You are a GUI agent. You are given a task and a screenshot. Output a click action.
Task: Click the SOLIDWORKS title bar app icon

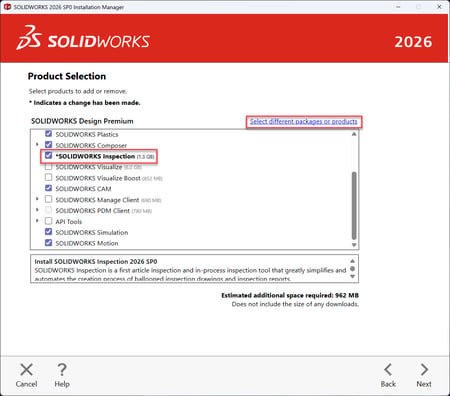click(x=7, y=7)
